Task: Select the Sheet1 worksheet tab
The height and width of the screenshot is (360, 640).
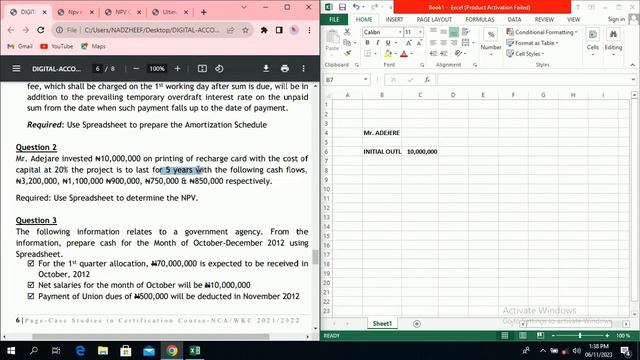Action: [x=382, y=323]
